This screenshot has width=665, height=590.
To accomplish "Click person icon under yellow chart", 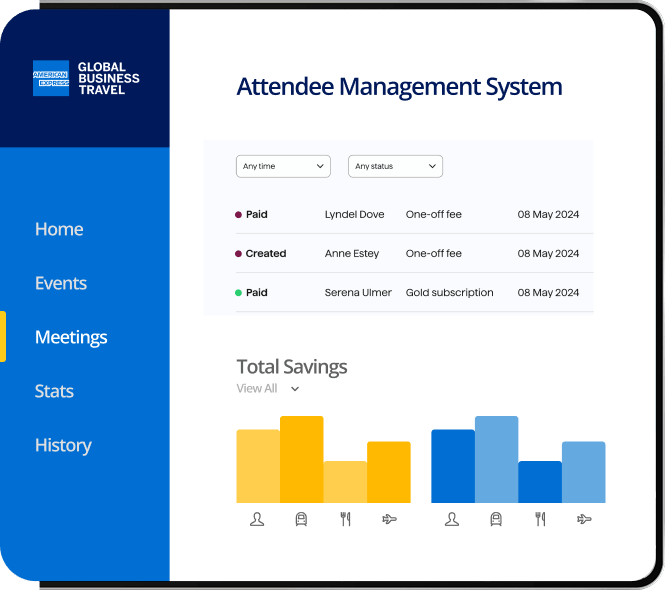I will point(257,519).
